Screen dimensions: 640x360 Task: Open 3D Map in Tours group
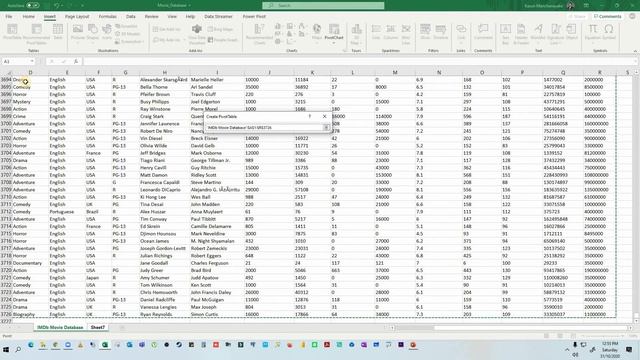click(356, 33)
